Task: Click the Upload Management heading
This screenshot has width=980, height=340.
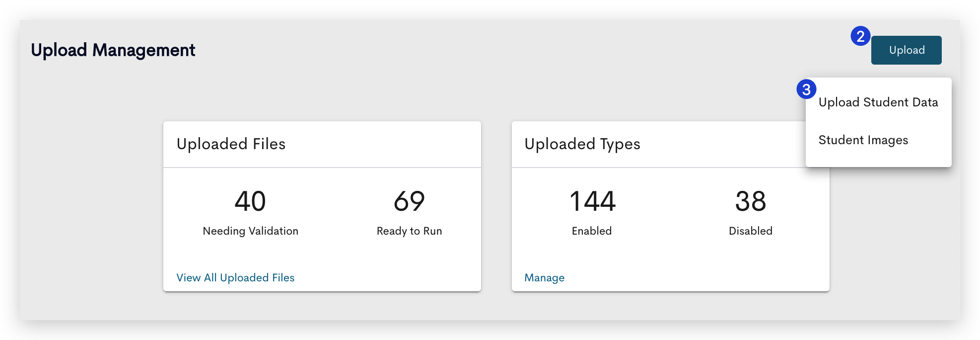Action: 113,50
